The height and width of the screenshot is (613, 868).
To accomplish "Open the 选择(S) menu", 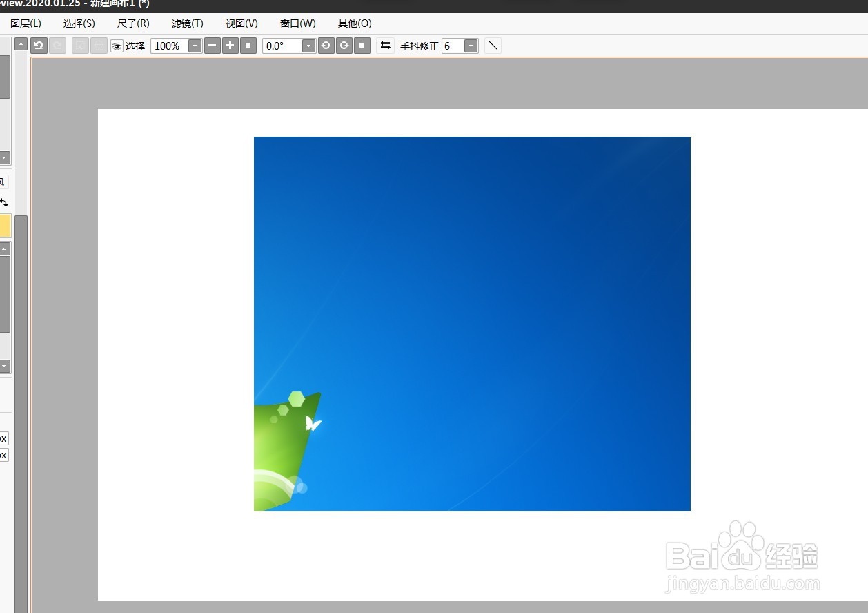I will (x=79, y=23).
